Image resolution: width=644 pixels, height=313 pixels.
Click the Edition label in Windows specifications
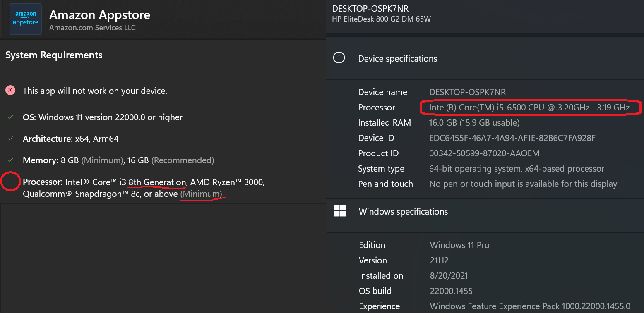pos(372,245)
